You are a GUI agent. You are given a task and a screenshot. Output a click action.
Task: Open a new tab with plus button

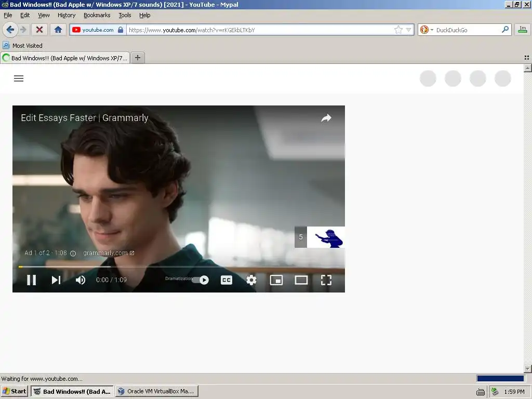coord(138,58)
